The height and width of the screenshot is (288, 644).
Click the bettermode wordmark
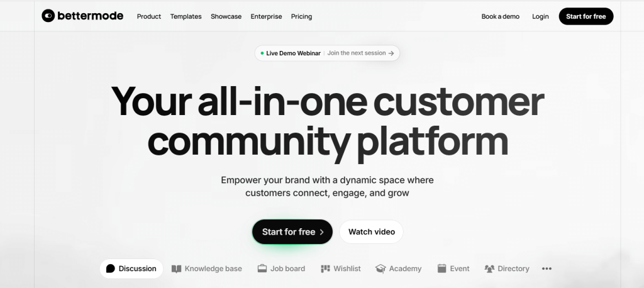91,16
